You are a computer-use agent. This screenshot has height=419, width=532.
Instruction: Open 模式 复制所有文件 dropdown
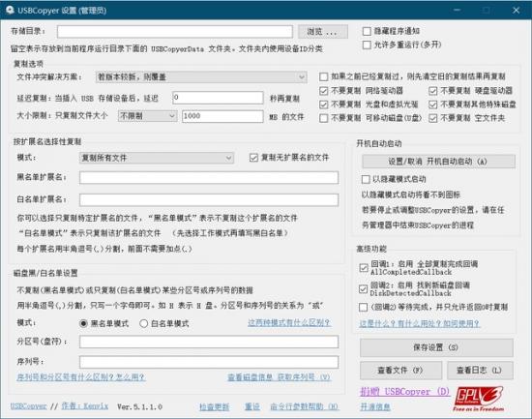(157, 158)
